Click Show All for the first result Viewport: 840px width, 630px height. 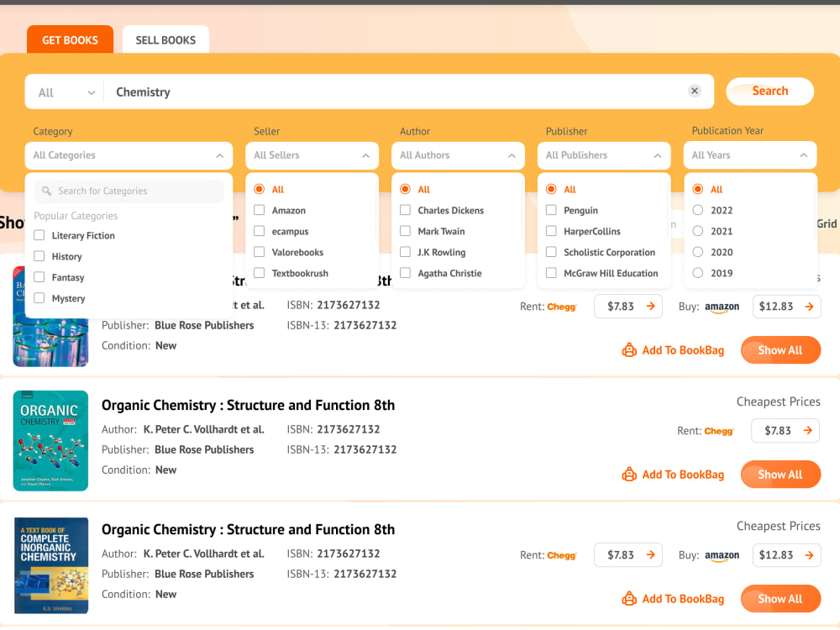click(x=780, y=350)
